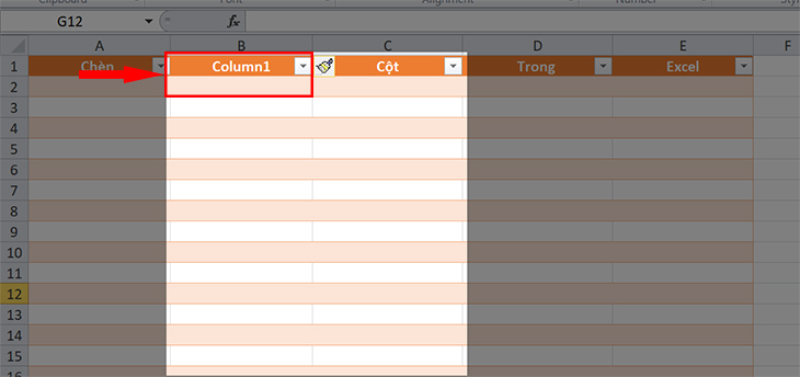Select row 13 header
800x377 pixels.
click(14, 314)
